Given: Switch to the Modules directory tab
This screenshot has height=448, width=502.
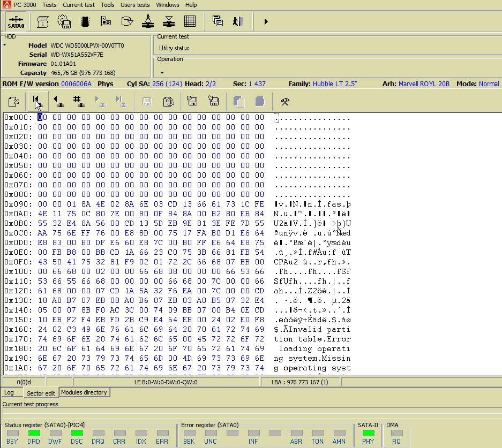Looking at the screenshot, I should pyautogui.click(x=84, y=392).
